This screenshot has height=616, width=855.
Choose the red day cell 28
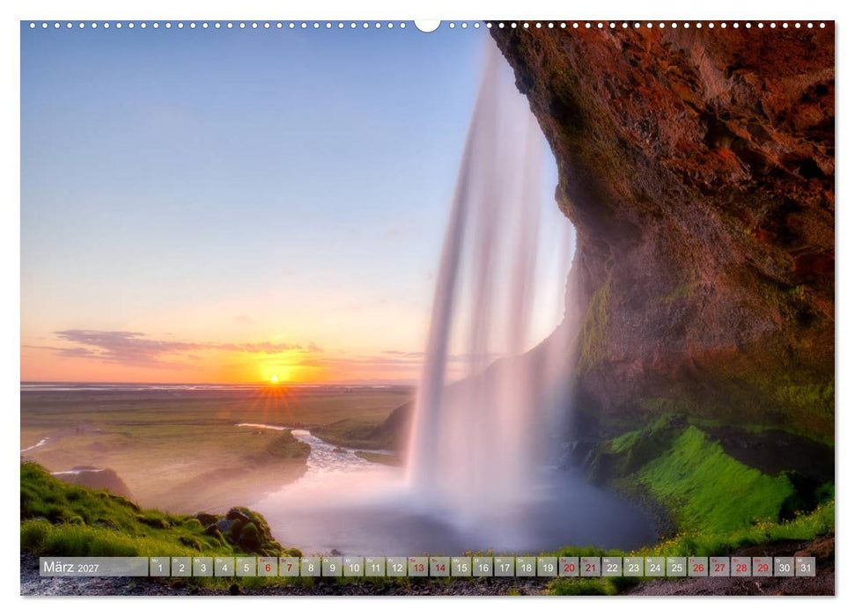(741, 567)
